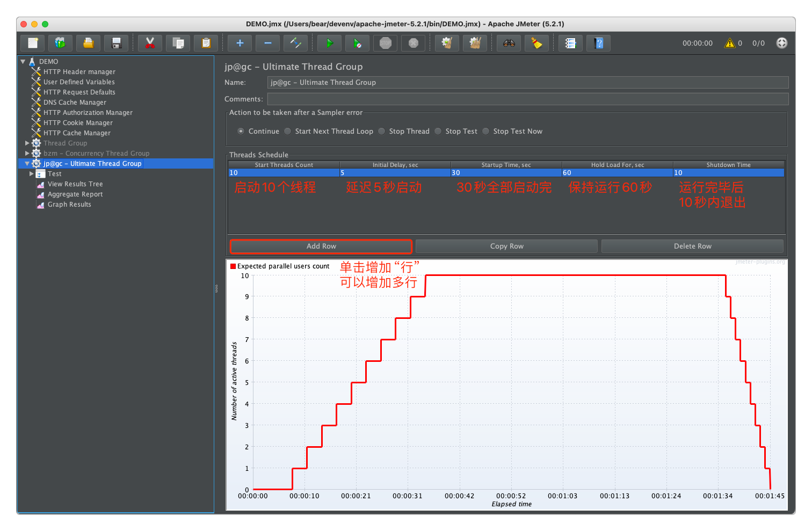Click the Cut scissors icon
This screenshot has width=812, height=531.
pyautogui.click(x=150, y=43)
